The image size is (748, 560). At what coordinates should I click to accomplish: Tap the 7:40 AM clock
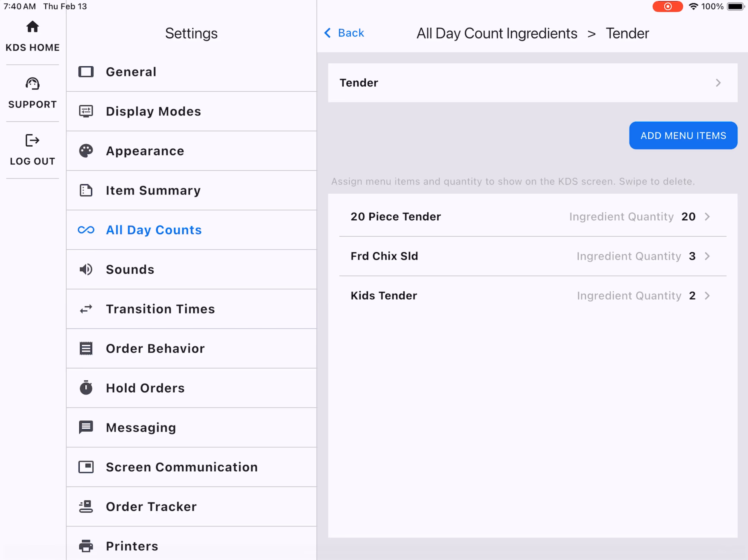20,6
